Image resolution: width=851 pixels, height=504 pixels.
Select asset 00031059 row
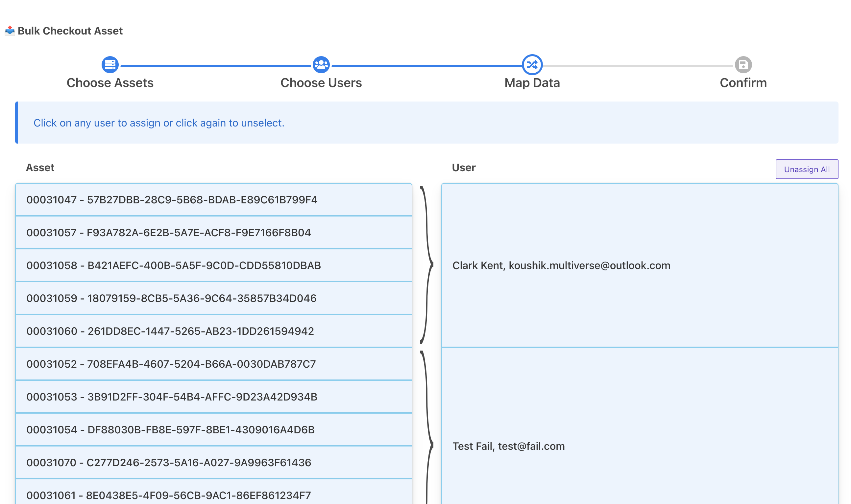(213, 298)
